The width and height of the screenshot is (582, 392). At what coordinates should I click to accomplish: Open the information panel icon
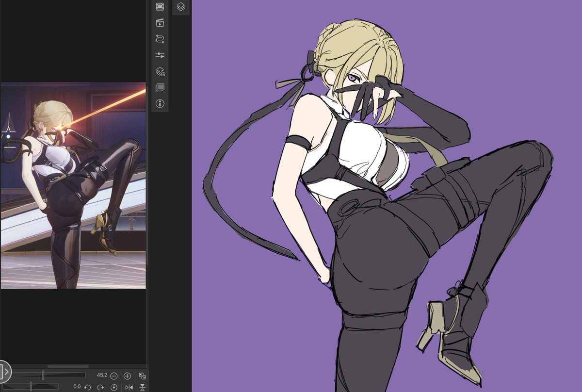160,104
